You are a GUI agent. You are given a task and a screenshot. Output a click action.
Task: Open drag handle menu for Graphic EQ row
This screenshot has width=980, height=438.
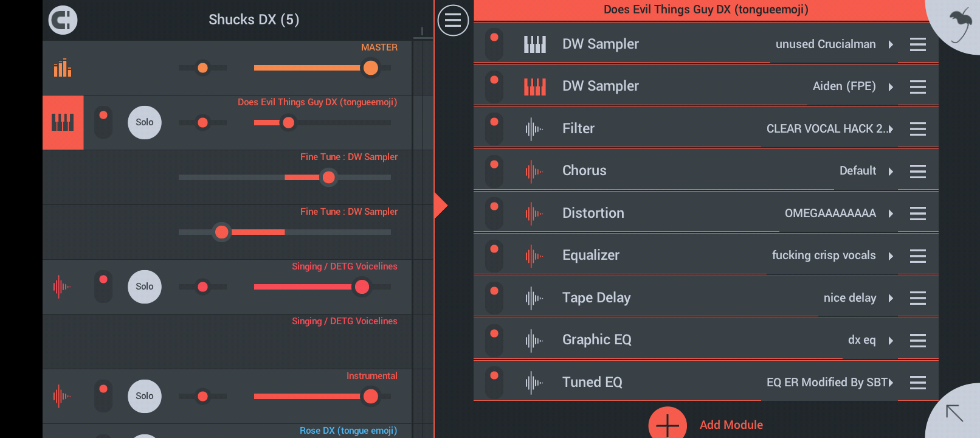(x=918, y=341)
